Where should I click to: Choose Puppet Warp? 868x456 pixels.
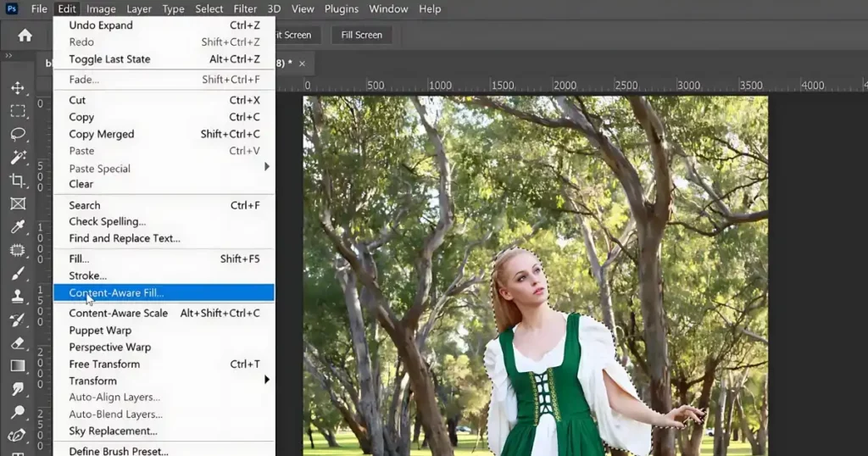[x=164, y=331]
